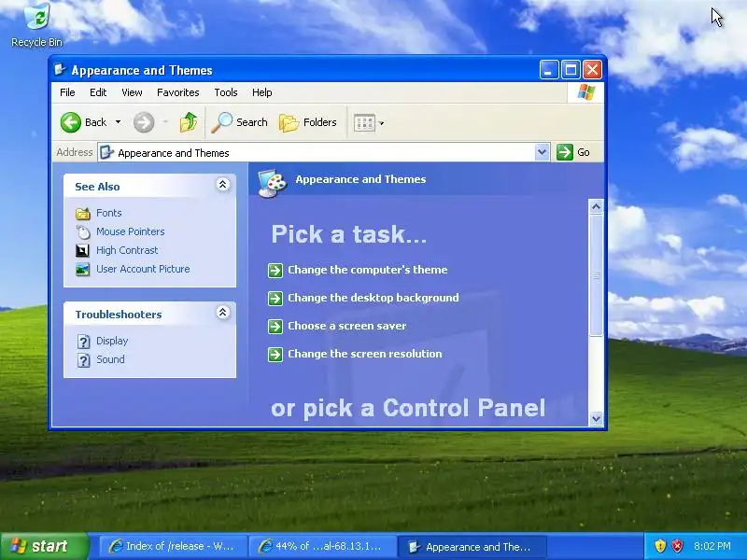Select Choose a screen saver task
The width and height of the screenshot is (747, 560).
coord(347,326)
